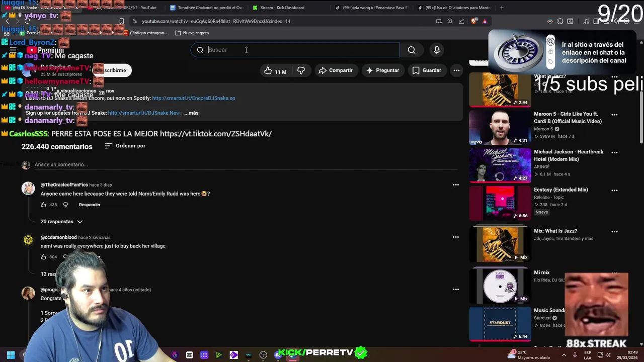The width and height of the screenshot is (644, 362).
Task: Click the ESP LAA language indicator
Action: (588, 355)
